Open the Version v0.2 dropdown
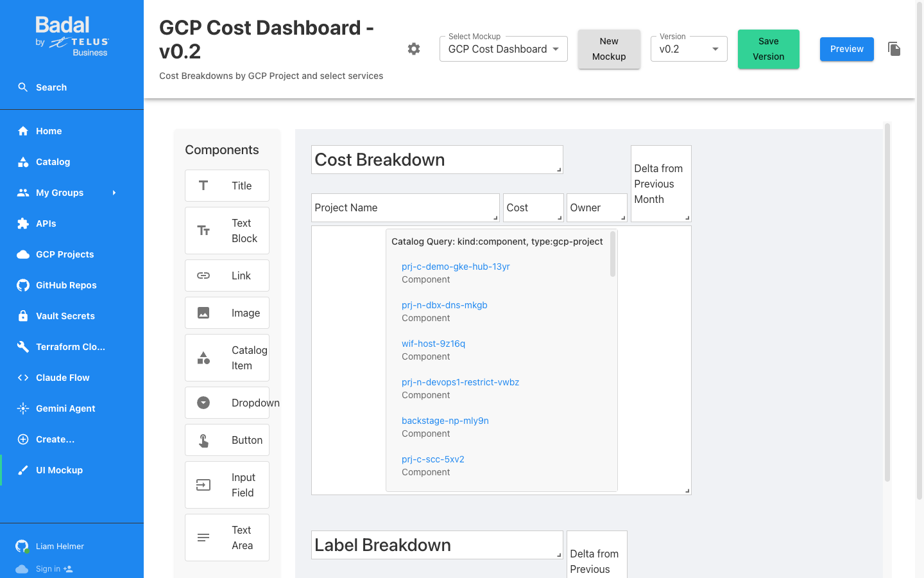This screenshot has width=924, height=578. (689, 49)
